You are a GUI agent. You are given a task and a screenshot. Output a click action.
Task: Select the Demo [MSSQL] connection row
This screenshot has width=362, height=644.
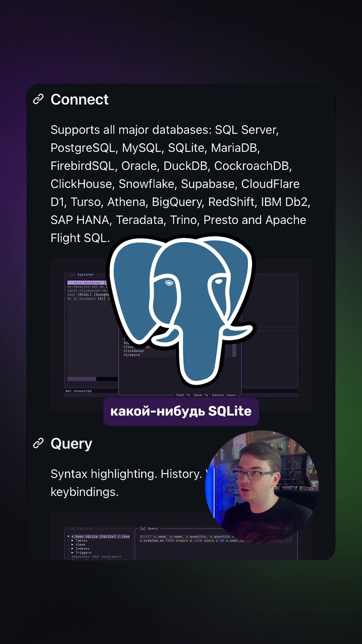coord(88,295)
